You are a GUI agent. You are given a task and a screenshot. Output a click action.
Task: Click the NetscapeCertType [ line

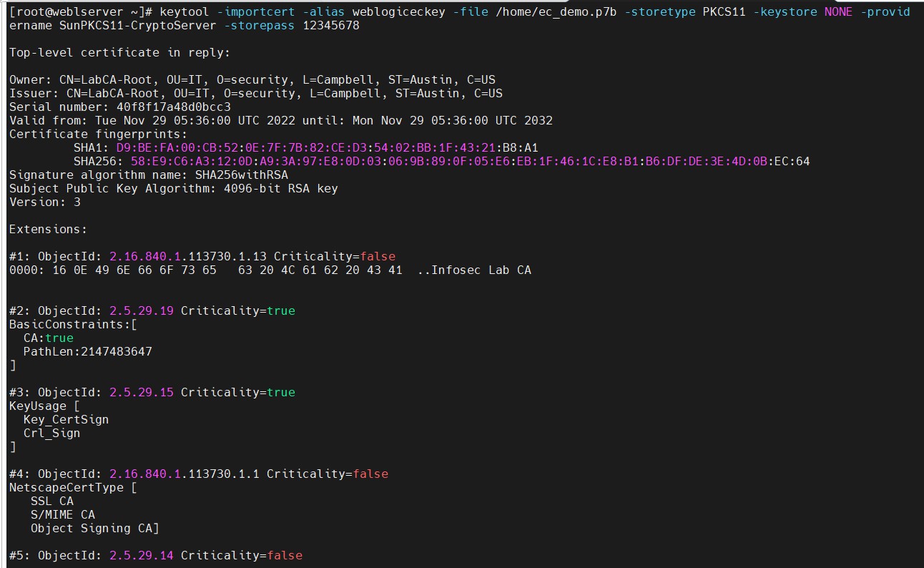pos(73,488)
